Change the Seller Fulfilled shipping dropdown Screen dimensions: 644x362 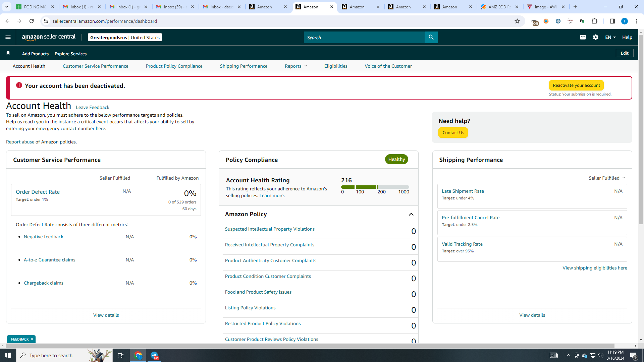tap(607, 178)
